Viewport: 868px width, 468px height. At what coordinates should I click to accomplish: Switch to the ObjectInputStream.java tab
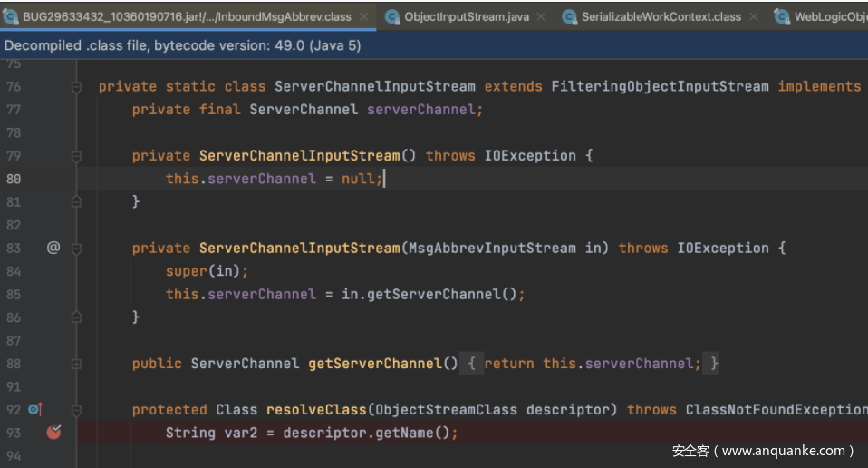tap(465, 16)
